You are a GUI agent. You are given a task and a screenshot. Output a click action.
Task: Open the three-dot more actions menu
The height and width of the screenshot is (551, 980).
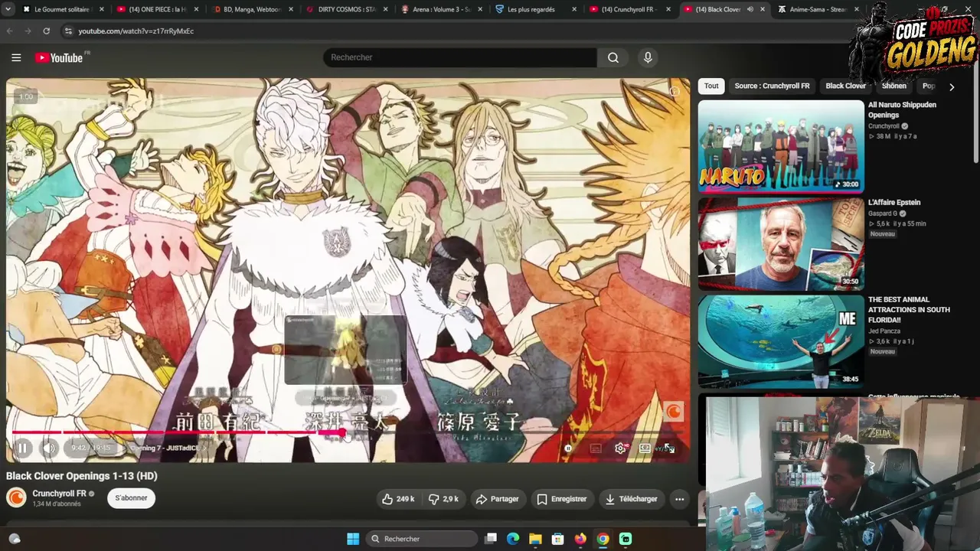pyautogui.click(x=679, y=499)
